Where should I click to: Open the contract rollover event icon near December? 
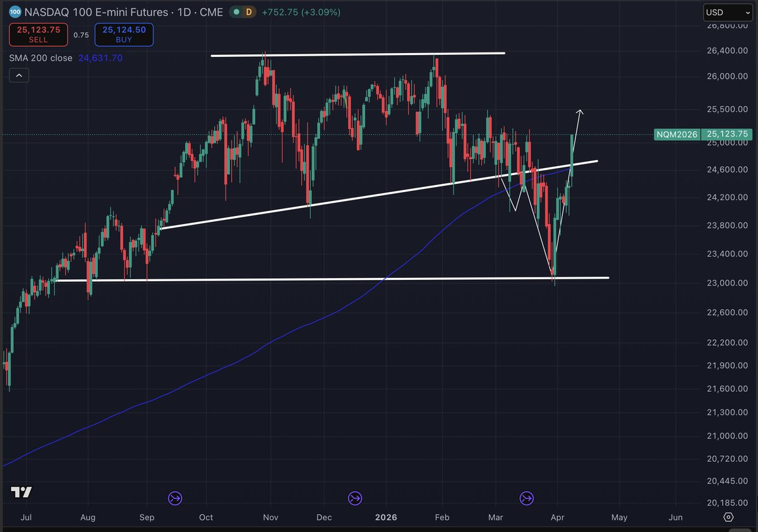[x=356, y=499]
